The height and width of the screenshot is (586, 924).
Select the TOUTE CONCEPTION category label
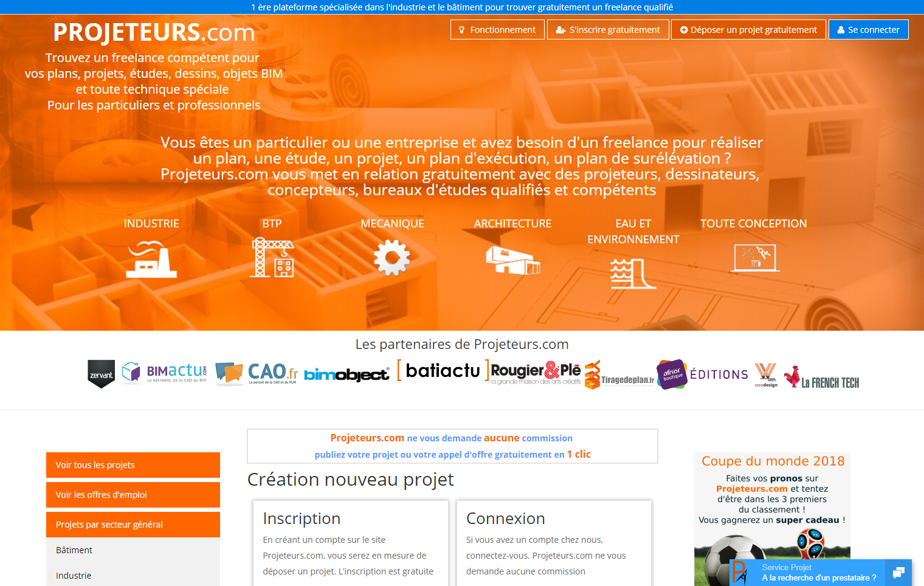753,224
